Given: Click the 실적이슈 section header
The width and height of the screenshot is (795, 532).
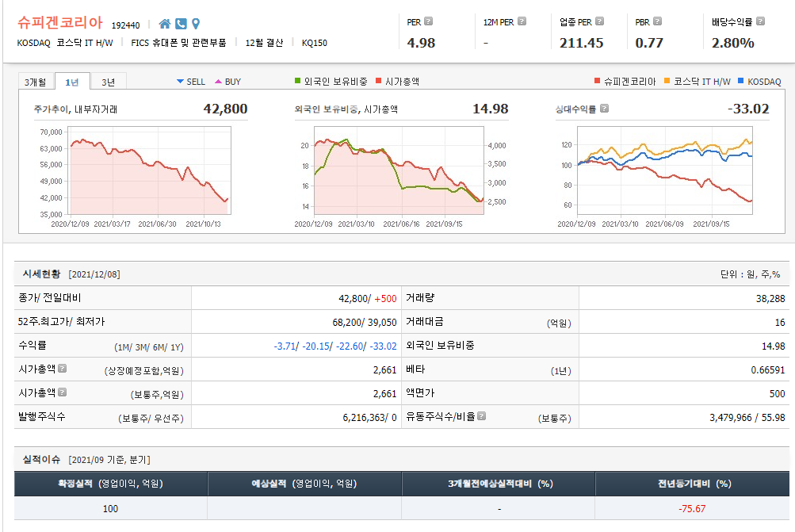Looking at the screenshot, I should point(41,460).
